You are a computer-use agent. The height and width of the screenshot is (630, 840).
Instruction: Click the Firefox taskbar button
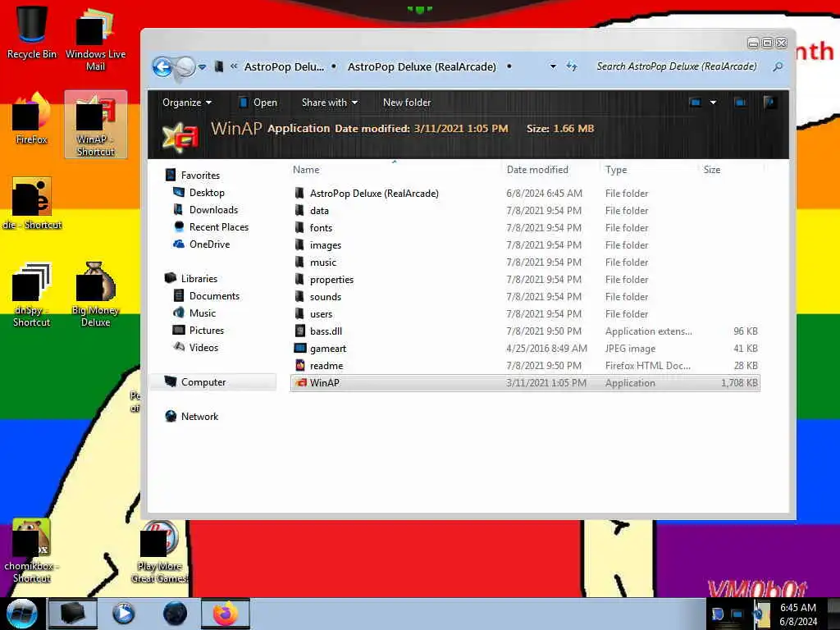click(226, 614)
